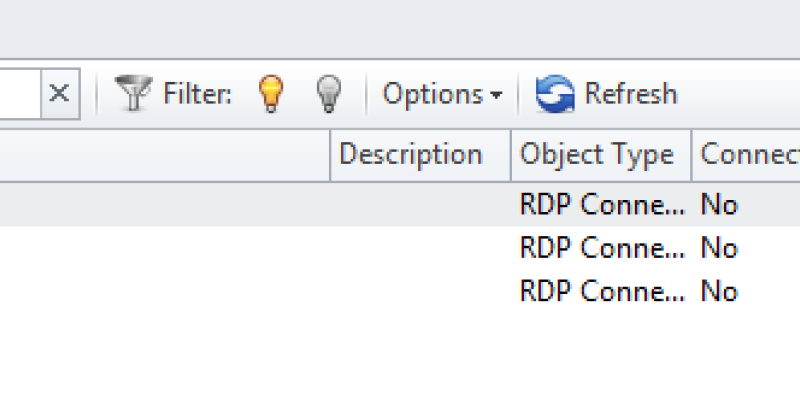Click the No value in the second row
This screenshot has width=800, height=400.
point(719,248)
